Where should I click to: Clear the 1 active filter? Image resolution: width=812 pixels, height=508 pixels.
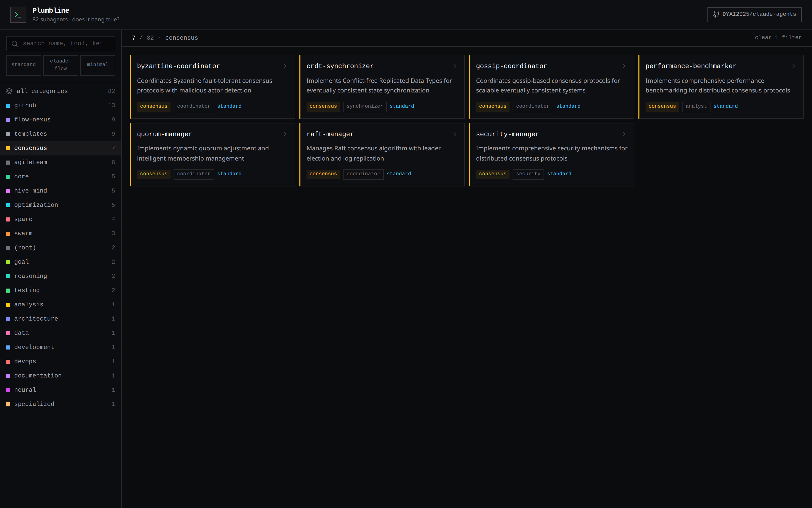pyautogui.click(x=778, y=38)
